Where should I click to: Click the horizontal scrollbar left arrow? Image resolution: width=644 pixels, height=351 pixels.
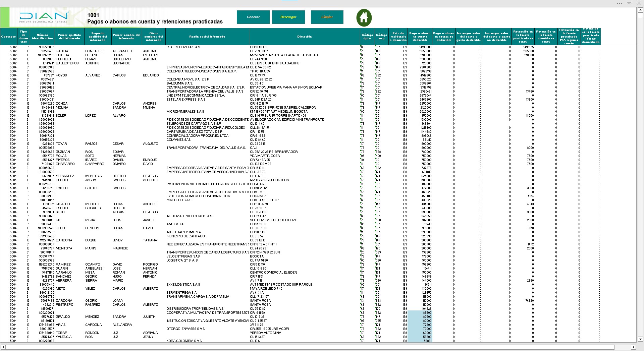click(x=3, y=347)
